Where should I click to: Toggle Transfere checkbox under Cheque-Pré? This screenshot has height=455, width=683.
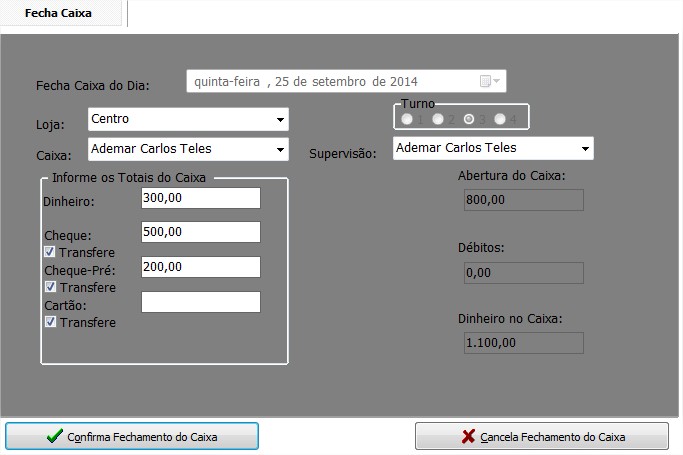(x=50, y=287)
